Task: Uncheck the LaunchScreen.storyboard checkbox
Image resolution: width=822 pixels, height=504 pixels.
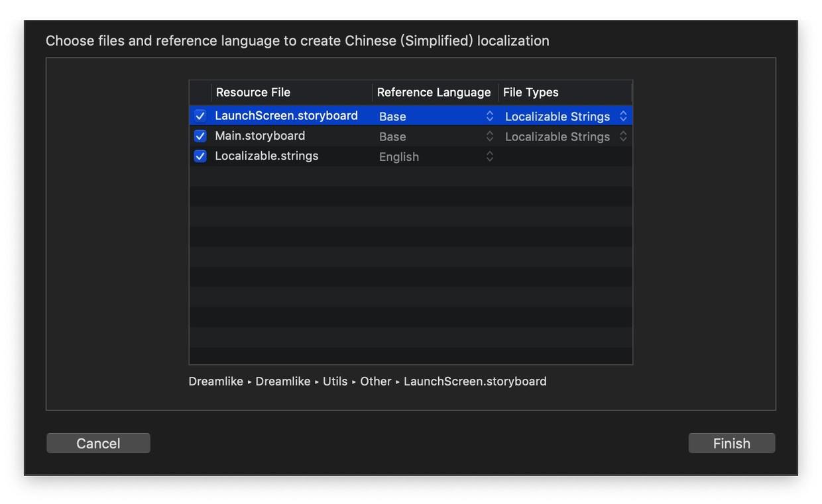Action: [200, 116]
